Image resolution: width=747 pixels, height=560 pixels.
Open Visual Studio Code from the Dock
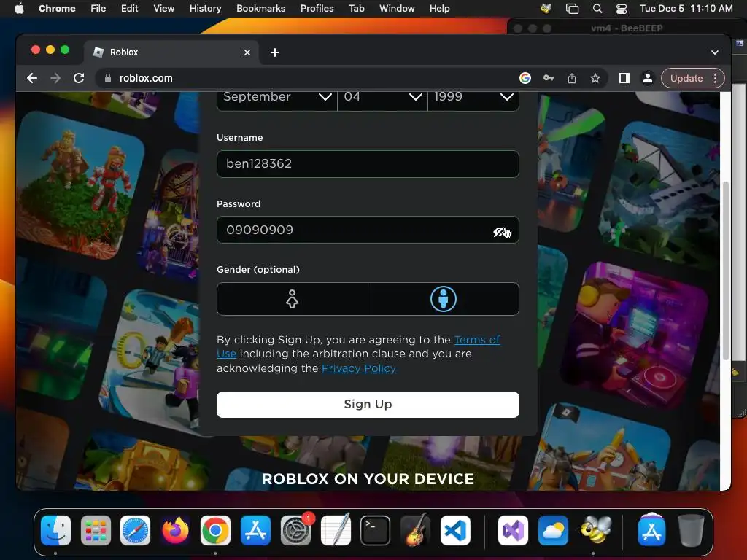tap(455, 530)
